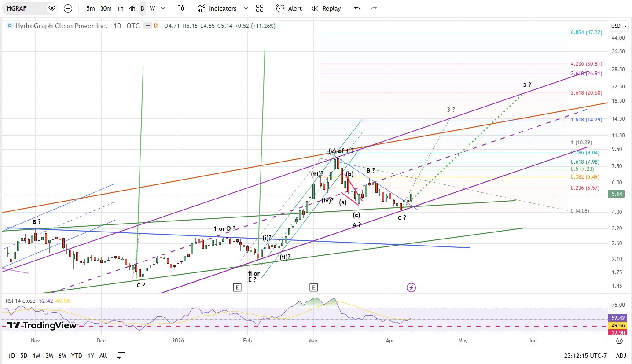Click the "(c)" wave label

pyautogui.click(x=356, y=215)
